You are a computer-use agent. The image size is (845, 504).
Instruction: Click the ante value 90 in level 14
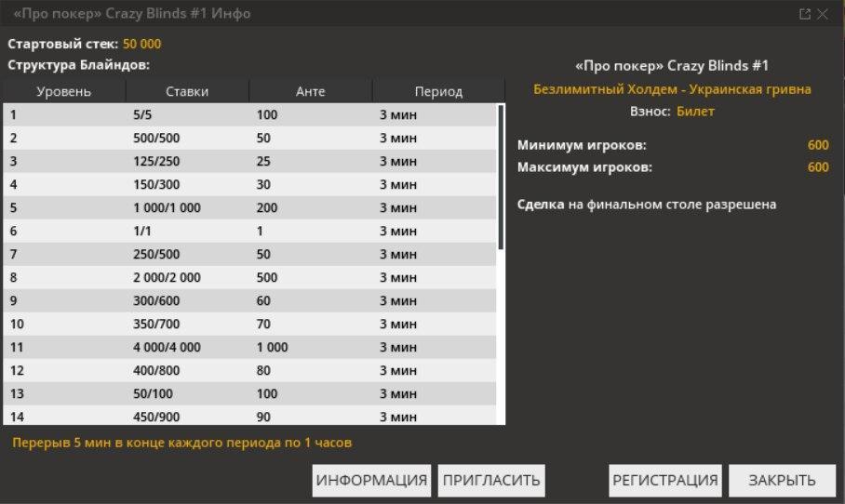pyautogui.click(x=263, y=417)
